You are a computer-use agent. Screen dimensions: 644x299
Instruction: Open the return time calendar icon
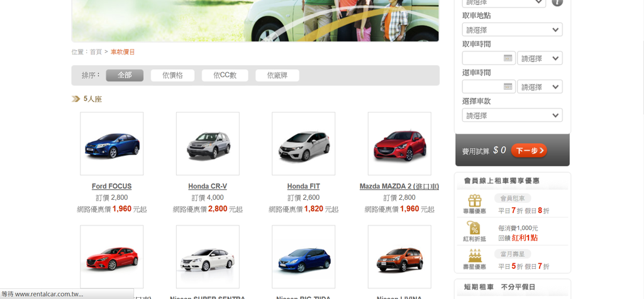[x=508, y=87]
